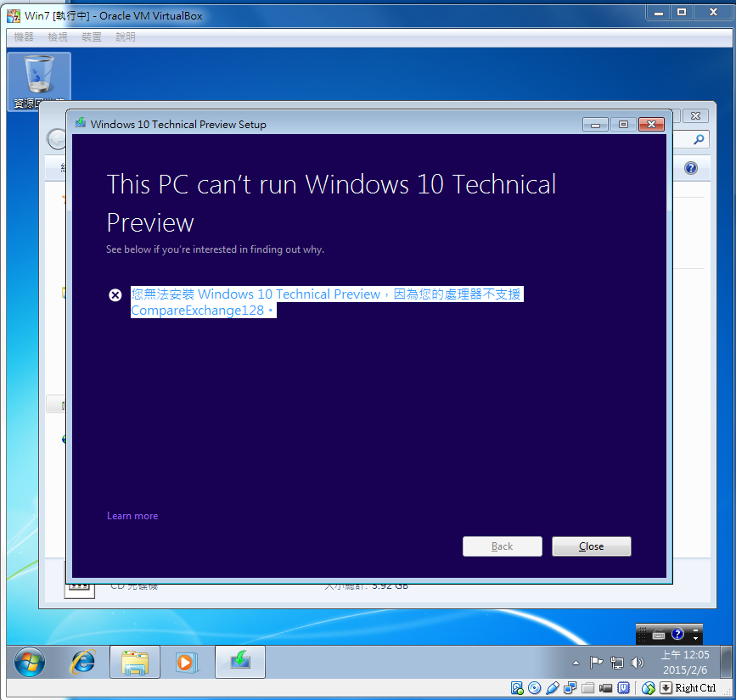Screen dimensions: 736x700
Task: Click the VirtualBox video capture indicator
Action: pos(605,688)
